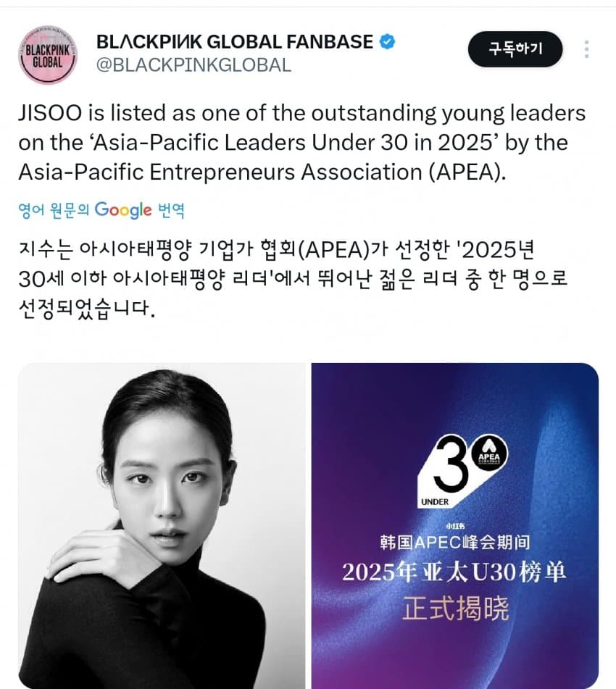Select the 영어 원문의 translation source text
The height and width of the screenshot is (689, 616).
(54, 211)
